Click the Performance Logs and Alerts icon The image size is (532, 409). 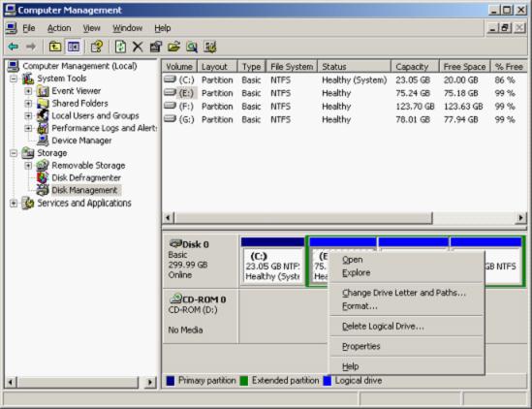pos(43,128)
